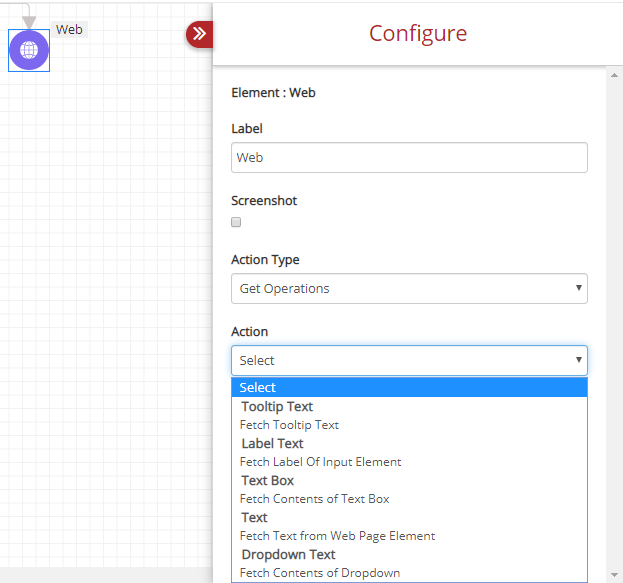Viewport: 623px width, 583px height.
Task: Click the Tooltip Text group heading
Action: [277, 407]
